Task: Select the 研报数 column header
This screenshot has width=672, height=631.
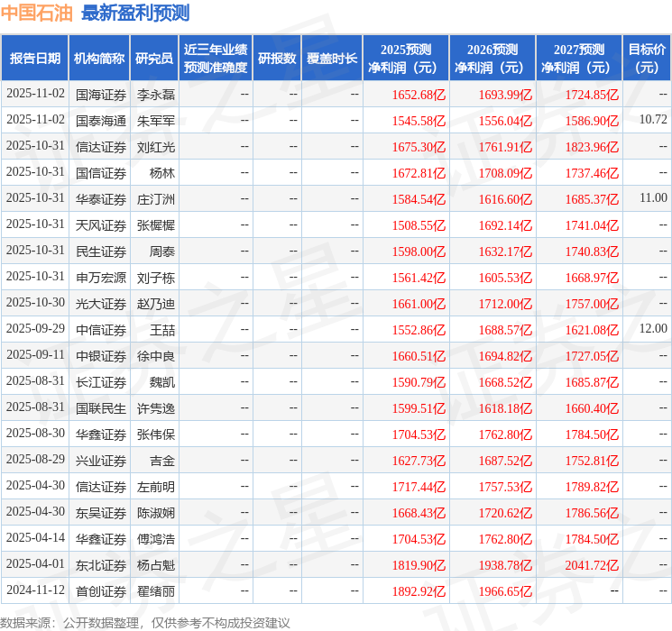Action: (x=277, y=59)
